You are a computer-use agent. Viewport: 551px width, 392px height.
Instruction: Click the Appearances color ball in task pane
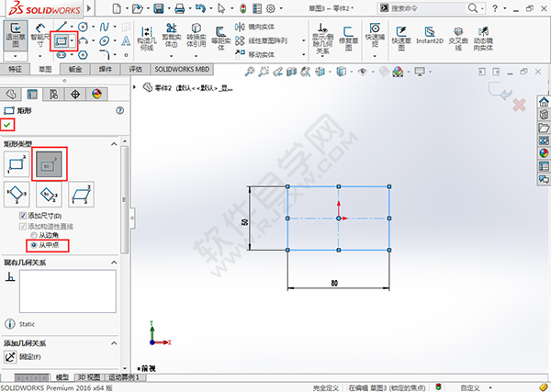[x=544, y=153]
